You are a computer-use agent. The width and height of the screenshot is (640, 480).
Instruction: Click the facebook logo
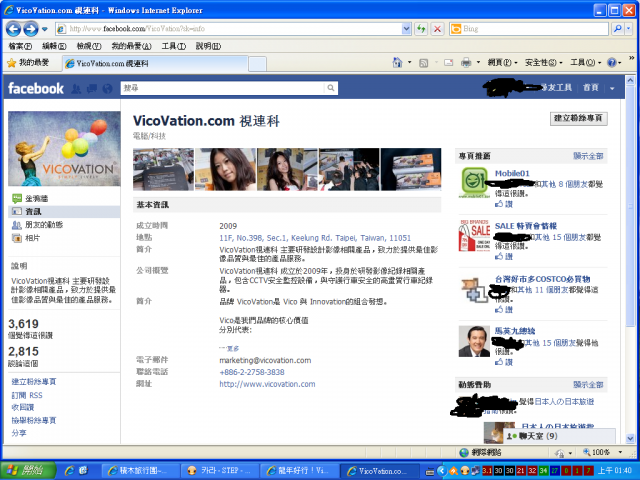[x=36, y=88]
